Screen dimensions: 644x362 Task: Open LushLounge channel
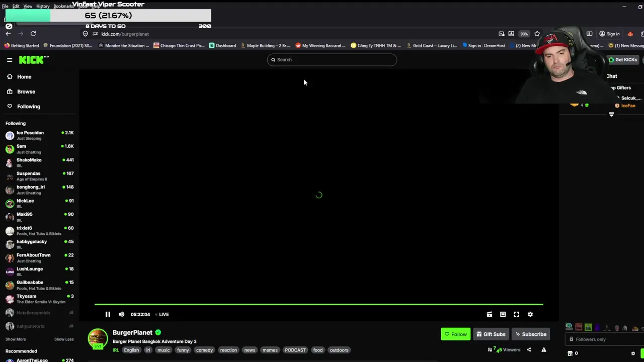point(39,271)
